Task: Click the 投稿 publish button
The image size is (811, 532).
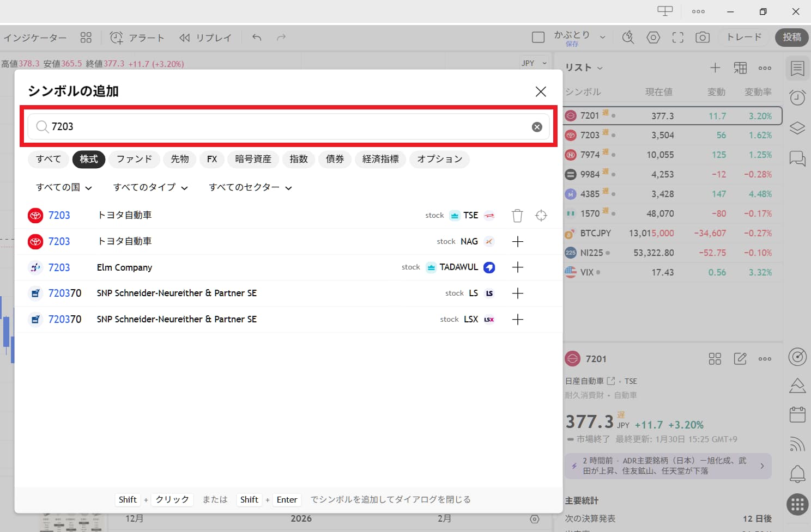Action: [792, 37]
